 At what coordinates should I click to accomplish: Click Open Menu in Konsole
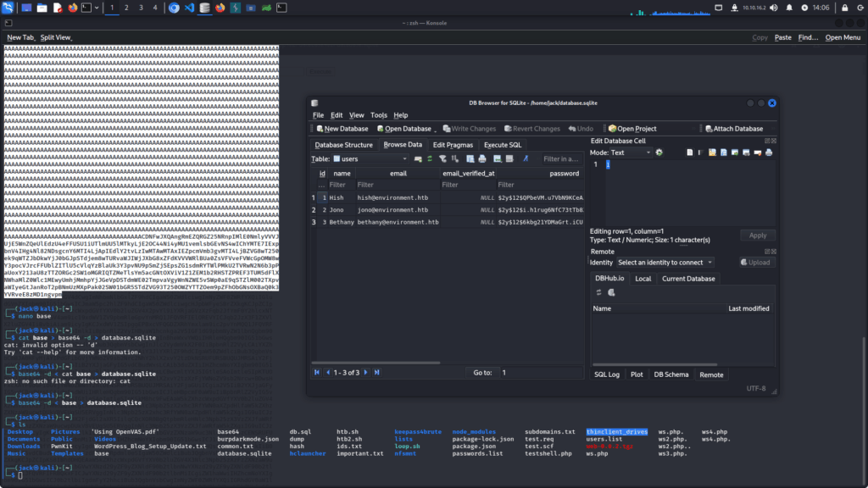pos(843,37)
